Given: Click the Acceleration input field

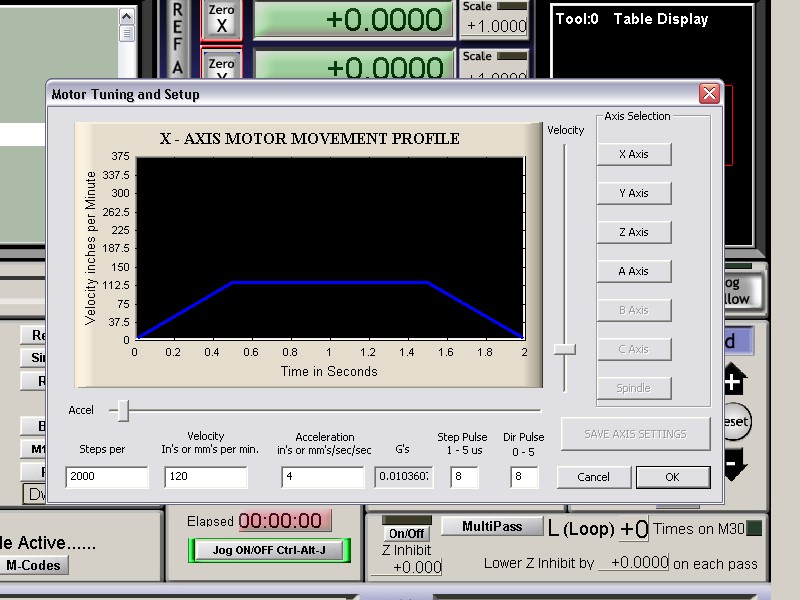Looking at the screenshot, I should (322, 477).
